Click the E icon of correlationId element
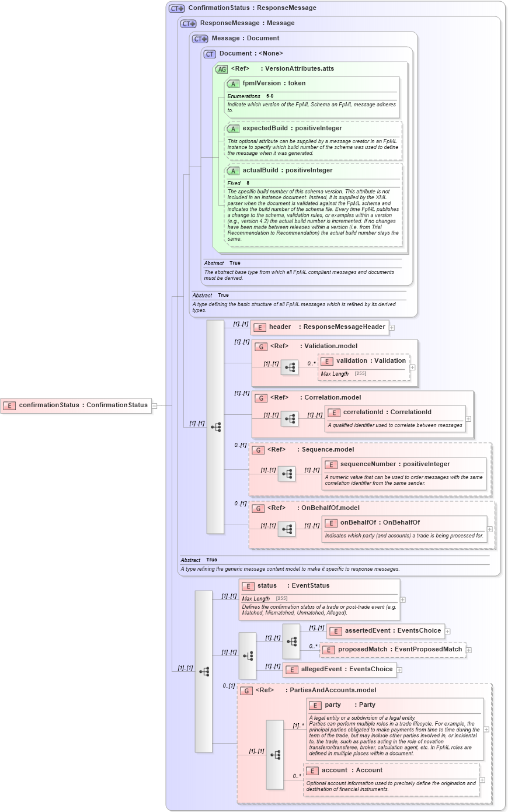508x812 pixels. point(334,412)
